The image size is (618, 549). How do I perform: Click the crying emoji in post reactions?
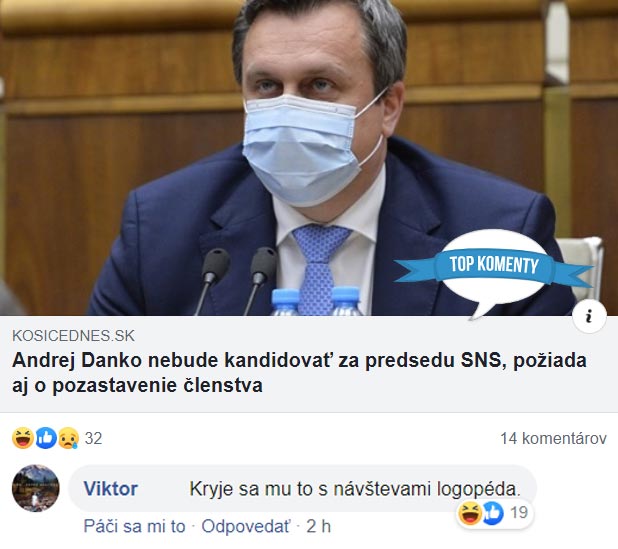tap(69, 438)
